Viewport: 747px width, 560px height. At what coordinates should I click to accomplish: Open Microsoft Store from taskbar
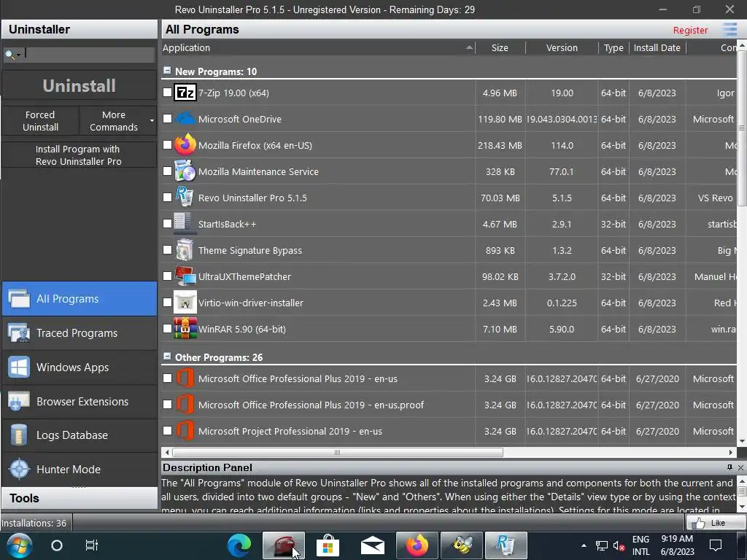328,545
